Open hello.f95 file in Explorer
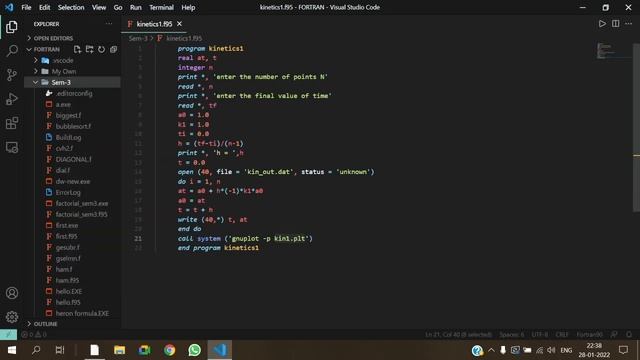The height and width of the screenshot is (360, 640). (x=68, y=302)
